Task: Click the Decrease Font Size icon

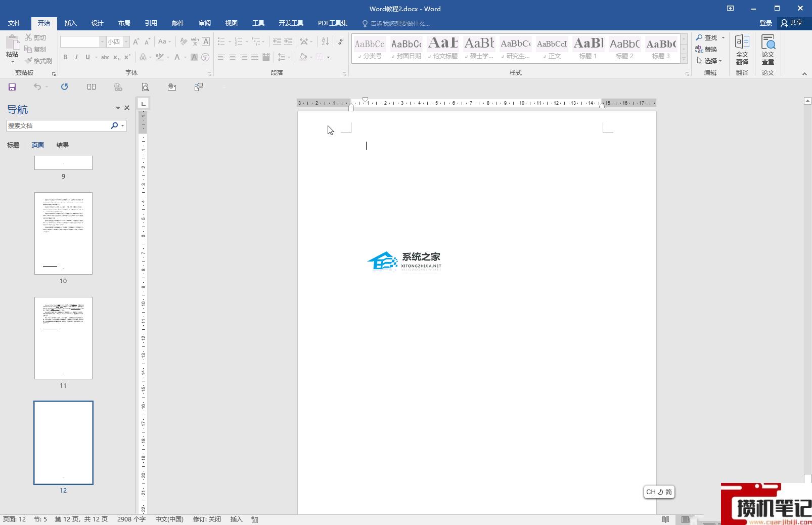Action: [x=147, y=41]
